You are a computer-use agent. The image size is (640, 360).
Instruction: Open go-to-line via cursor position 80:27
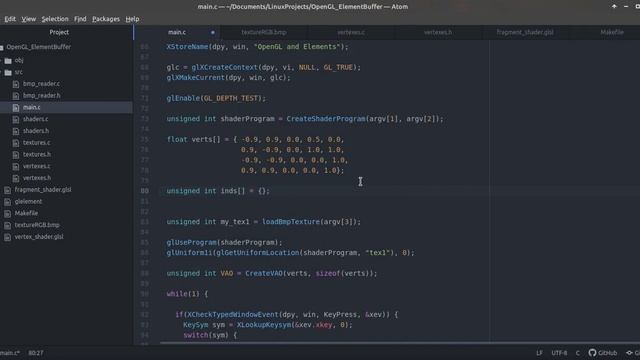point(36,353)
